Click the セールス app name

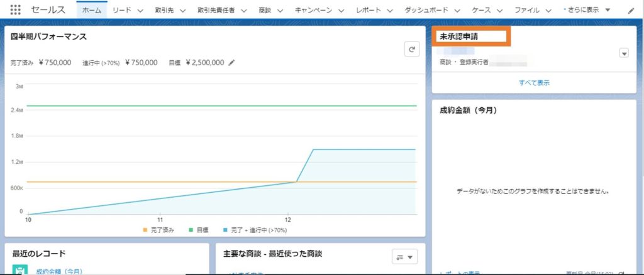click(x=48, y=10)
